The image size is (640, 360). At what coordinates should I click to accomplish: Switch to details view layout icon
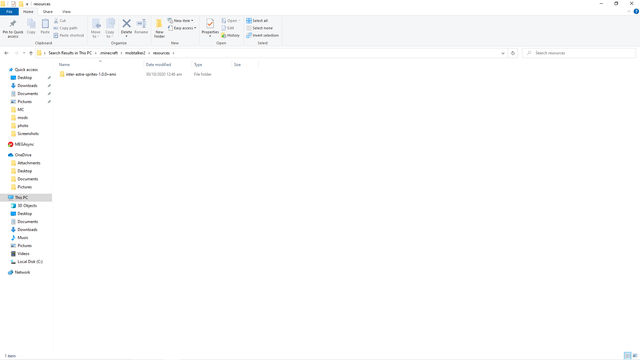(x=627, y=356)
